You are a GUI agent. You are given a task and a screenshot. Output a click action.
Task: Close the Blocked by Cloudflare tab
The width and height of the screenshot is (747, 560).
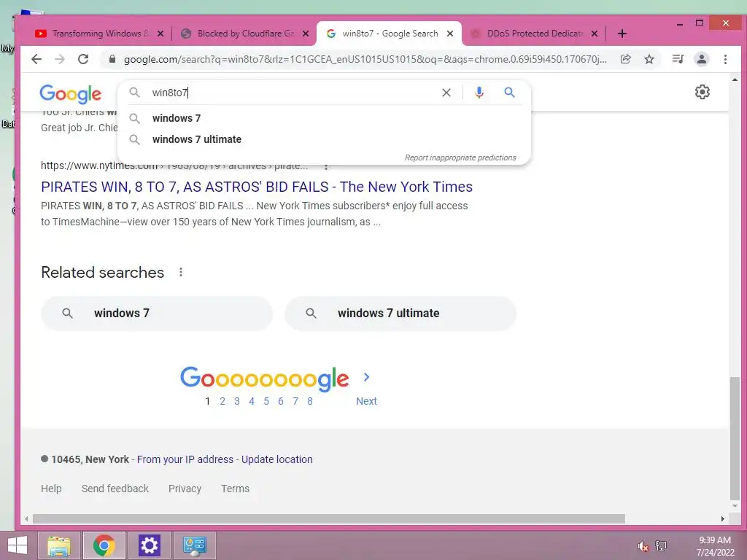click(x=306, y=34)
